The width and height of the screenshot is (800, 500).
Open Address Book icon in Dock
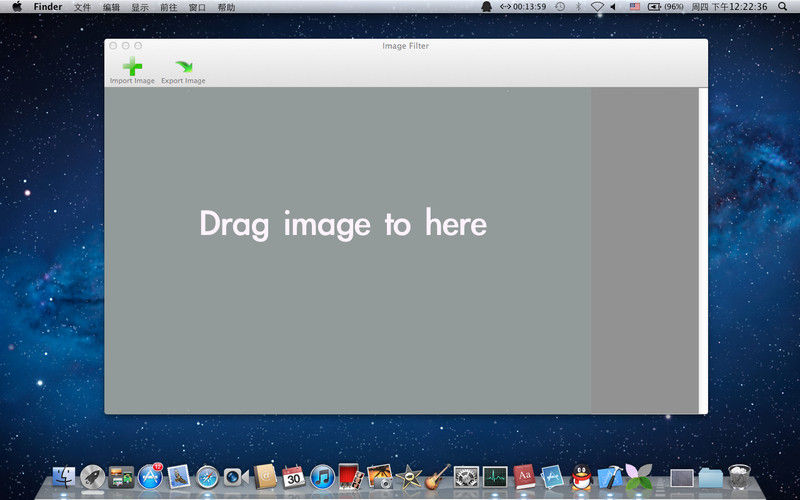[x=265, y=477]
